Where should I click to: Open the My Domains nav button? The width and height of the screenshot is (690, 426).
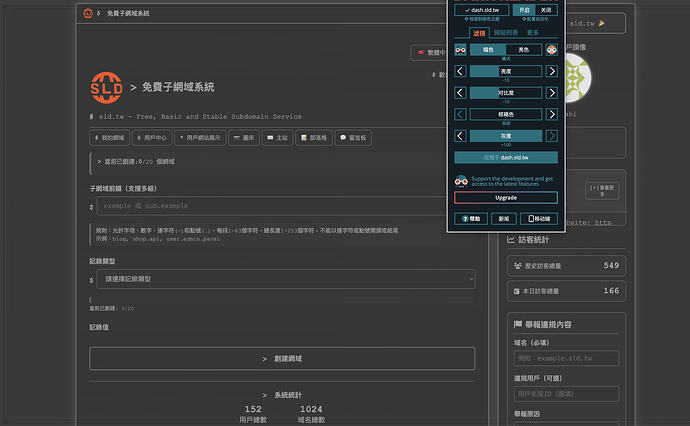click(110, 138)
